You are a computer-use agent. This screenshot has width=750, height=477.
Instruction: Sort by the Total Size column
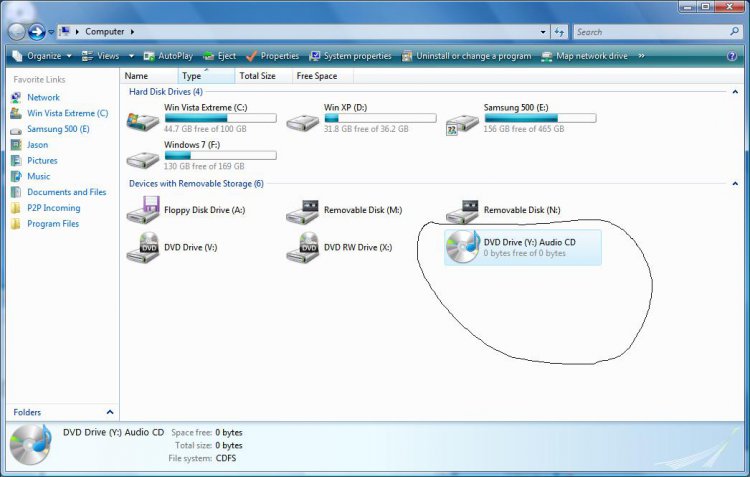click(263, 76)
